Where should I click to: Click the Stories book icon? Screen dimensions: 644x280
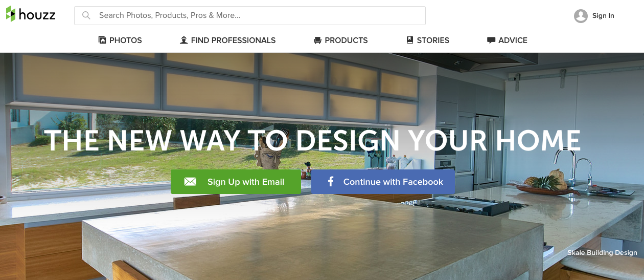[x=410, y=40]
